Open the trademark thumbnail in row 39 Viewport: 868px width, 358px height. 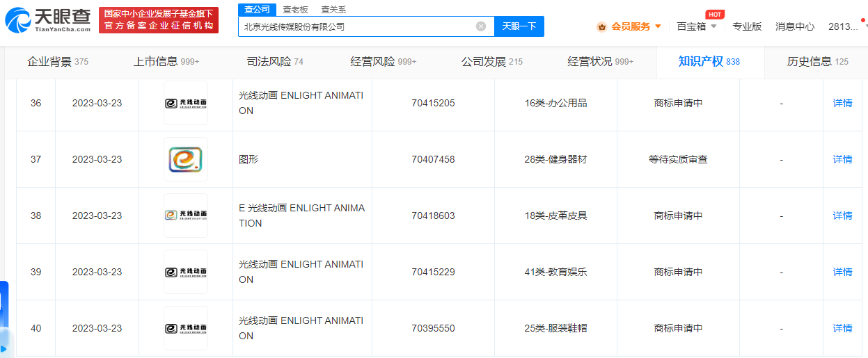click(186, 272)
